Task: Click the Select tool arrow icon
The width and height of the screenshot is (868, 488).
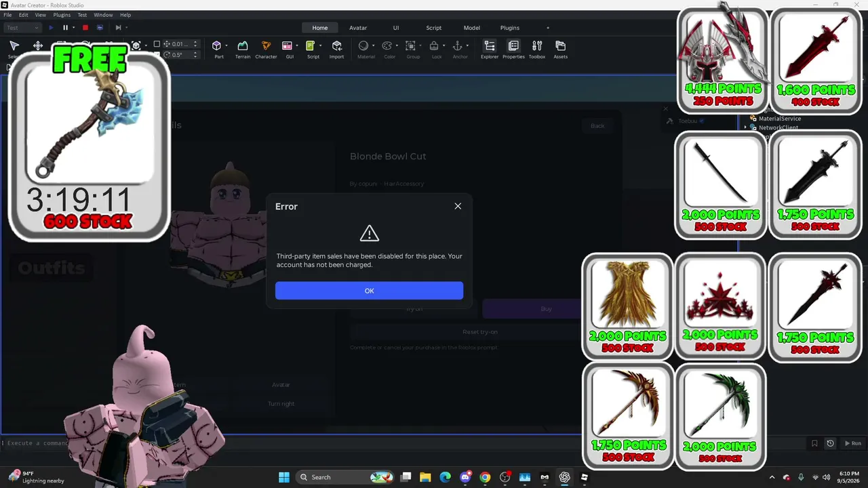Action: [x=14, y=45]
